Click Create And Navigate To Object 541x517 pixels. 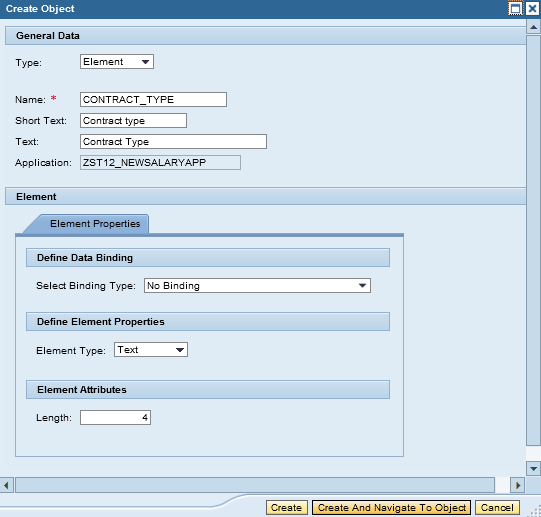[391, 508]
